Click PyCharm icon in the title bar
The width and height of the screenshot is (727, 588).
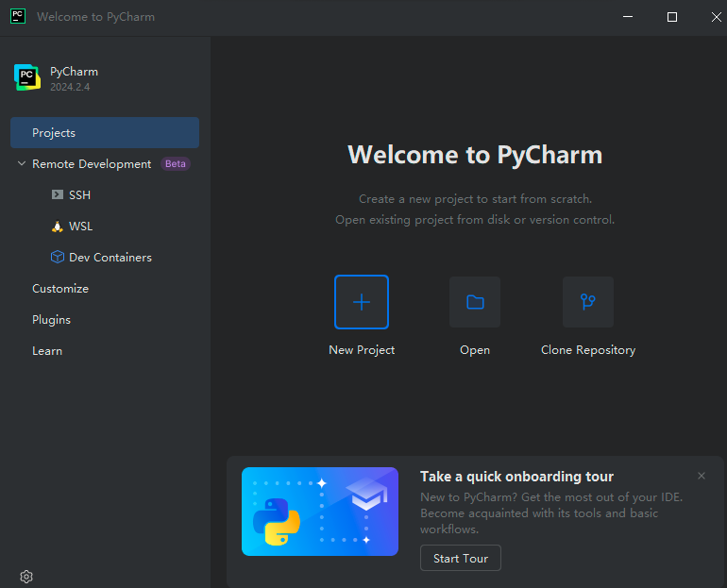tap(18, 16)
